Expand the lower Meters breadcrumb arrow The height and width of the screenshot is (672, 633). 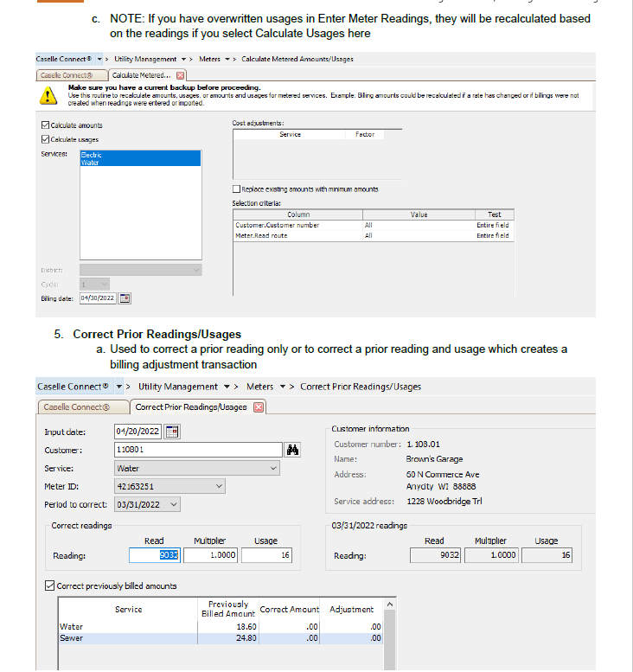pyautogui.click(x=283, y=387)
